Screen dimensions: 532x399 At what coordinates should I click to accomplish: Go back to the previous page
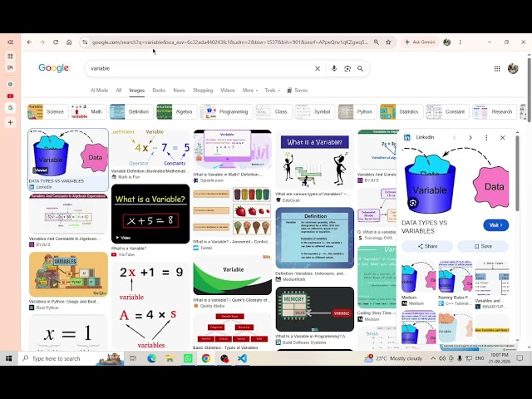click(29, 42)
